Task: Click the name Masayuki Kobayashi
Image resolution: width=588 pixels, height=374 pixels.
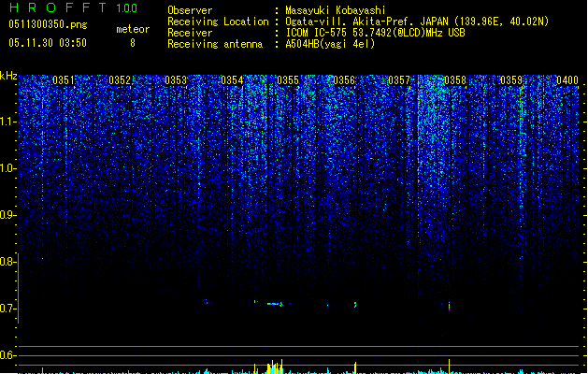Action: [x=336, y=10]
